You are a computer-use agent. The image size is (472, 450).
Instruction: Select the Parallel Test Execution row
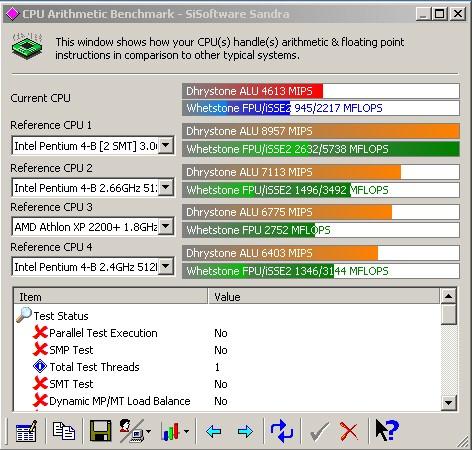(227, 333)
